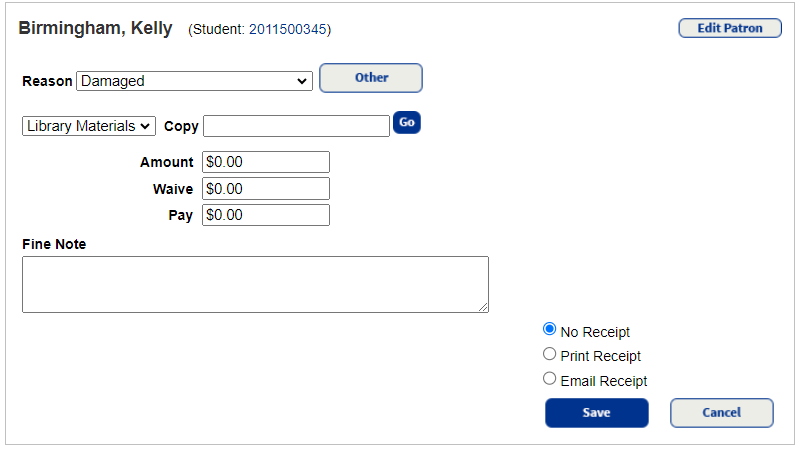The image size is (800, 451).
Task: Focus the Amount field
Action: pos(265,162)
